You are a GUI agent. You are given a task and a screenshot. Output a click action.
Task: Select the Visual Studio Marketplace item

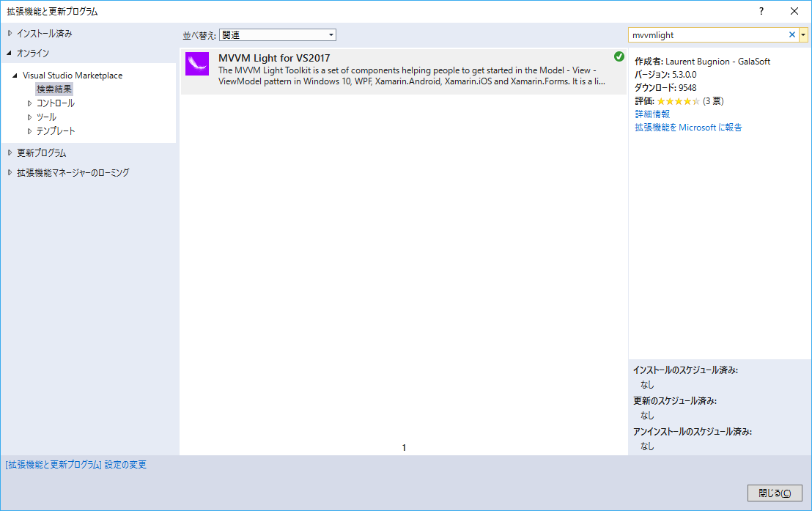tap(73, 75)
